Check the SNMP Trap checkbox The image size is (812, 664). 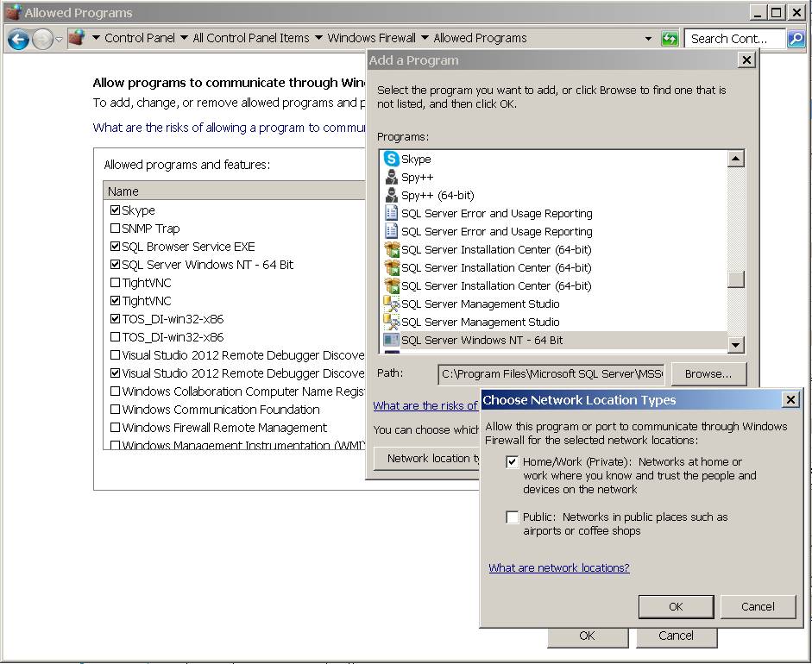pos(115,229)
